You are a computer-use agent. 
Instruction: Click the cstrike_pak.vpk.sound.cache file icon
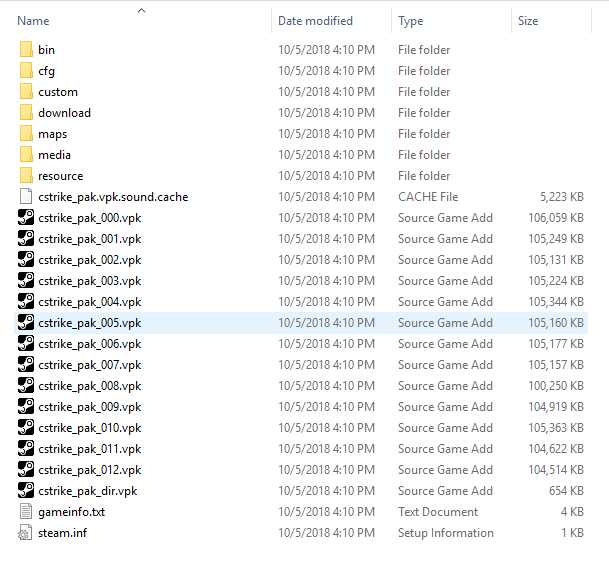26,197
